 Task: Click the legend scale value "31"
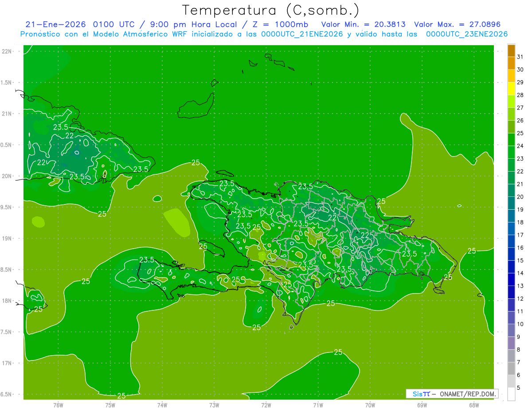(x=520, y=57)
